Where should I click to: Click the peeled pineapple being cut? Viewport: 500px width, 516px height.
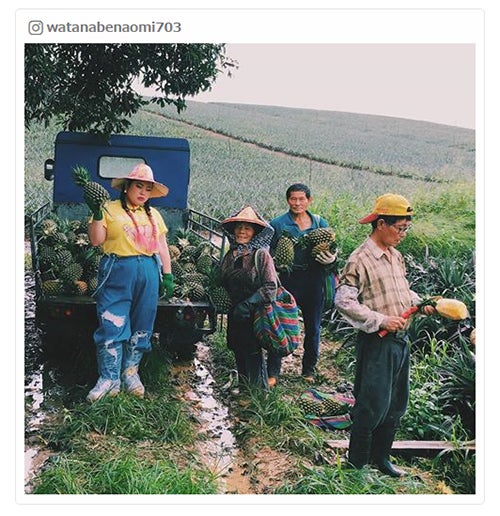(451, 309)
